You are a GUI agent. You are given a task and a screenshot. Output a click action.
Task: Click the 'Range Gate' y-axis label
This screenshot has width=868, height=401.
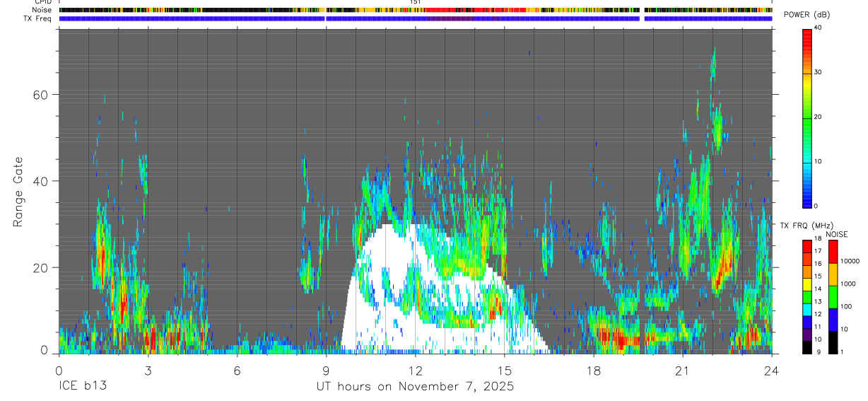point(18,192)
